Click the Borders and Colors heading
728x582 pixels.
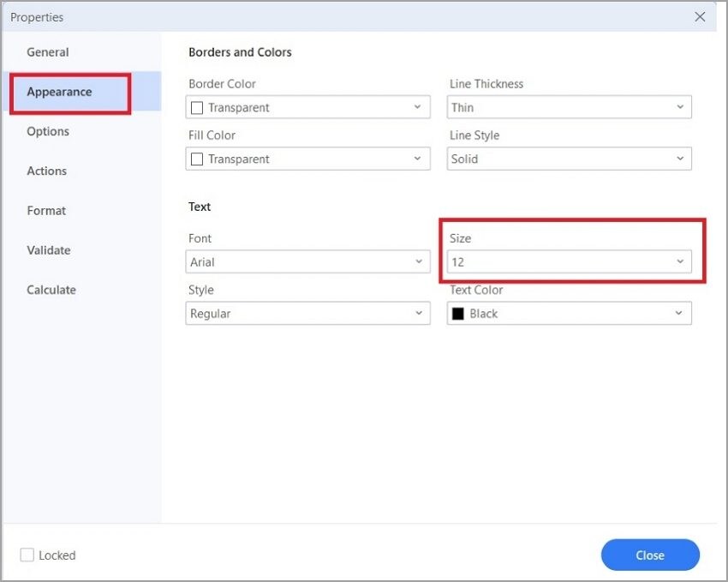click(x=240, y=52)
